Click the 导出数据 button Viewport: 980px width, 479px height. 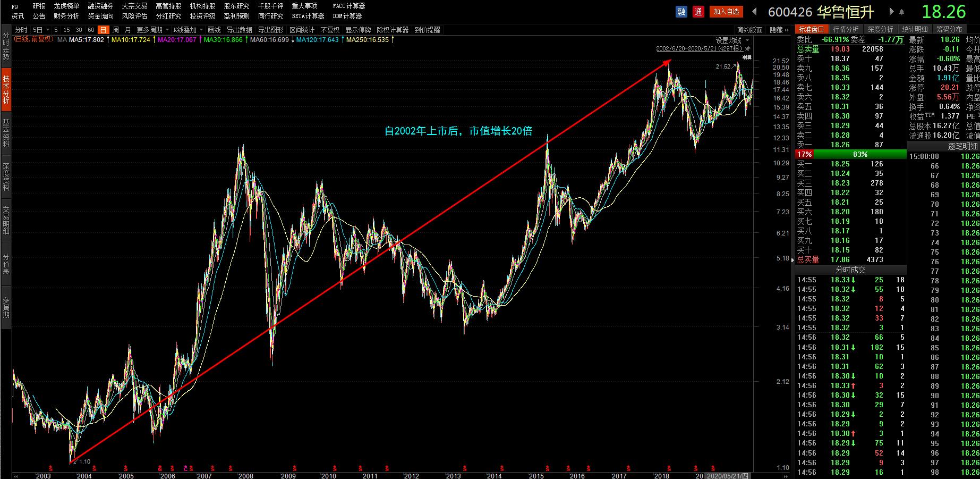[x=239, y=30]
